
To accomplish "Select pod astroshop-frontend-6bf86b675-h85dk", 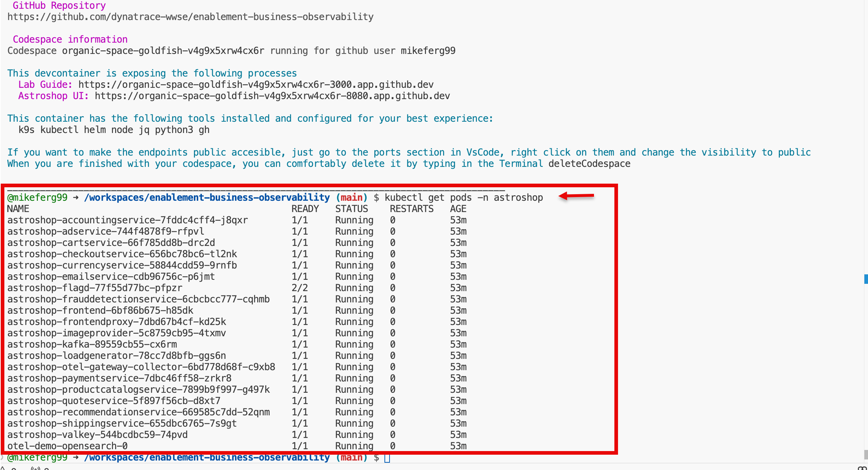I will click(100, 310).
